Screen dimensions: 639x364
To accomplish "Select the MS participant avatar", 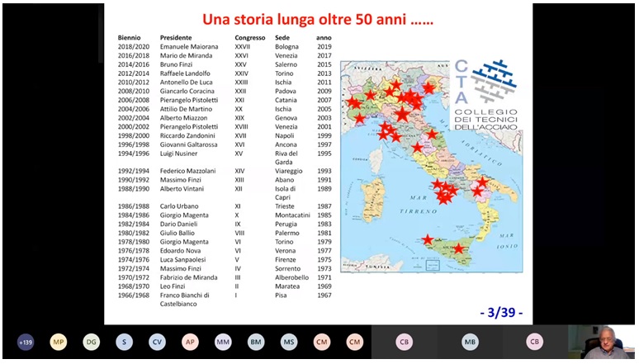I will [x=289, y=343].
